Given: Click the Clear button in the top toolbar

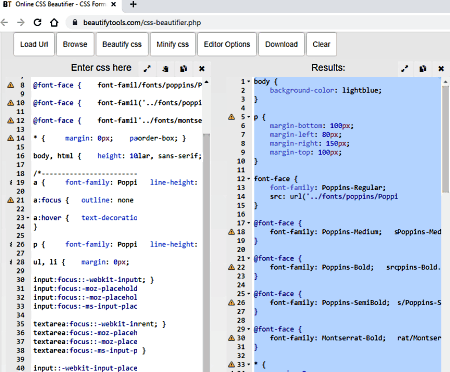Looking at the screenshot, I should coord(321,44).
